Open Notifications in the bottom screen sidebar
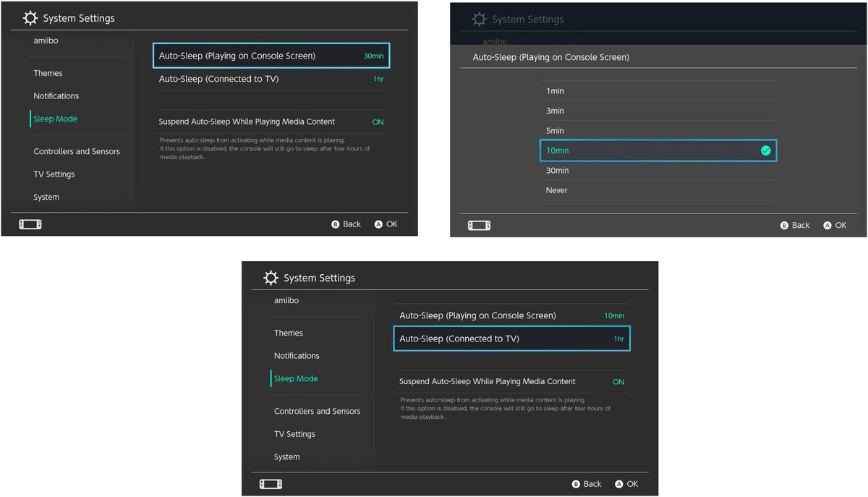 [297, 356]
